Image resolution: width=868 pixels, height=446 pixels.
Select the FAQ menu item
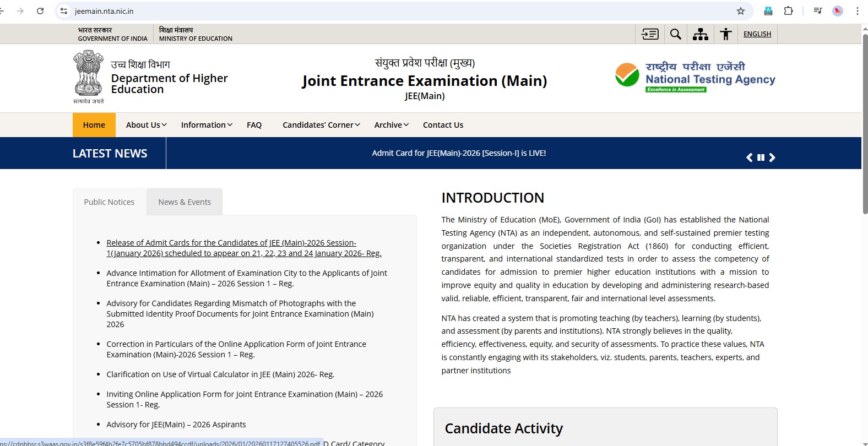pyautogui.click(x=254, y=125)
